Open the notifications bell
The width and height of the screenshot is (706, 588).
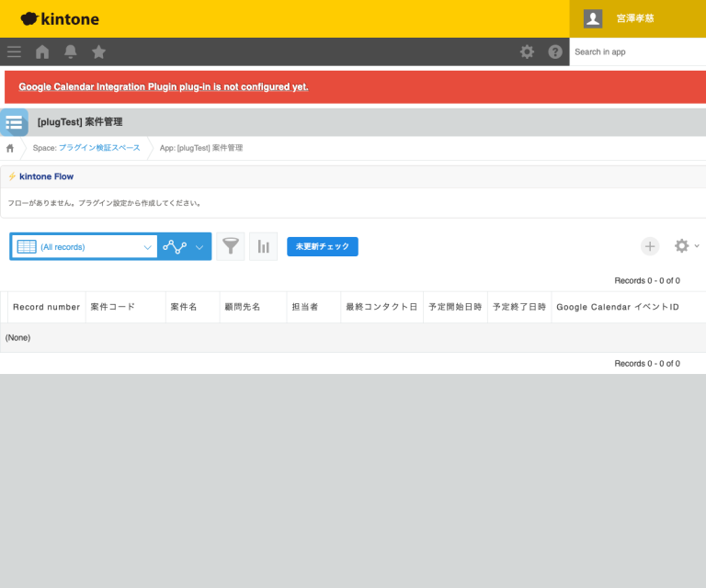(x=71, y=51)
